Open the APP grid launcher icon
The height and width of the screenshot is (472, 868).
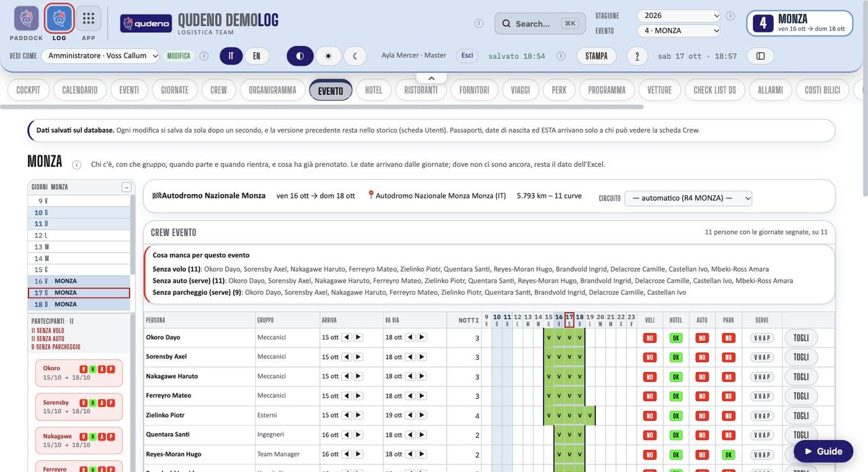[89, 19]
